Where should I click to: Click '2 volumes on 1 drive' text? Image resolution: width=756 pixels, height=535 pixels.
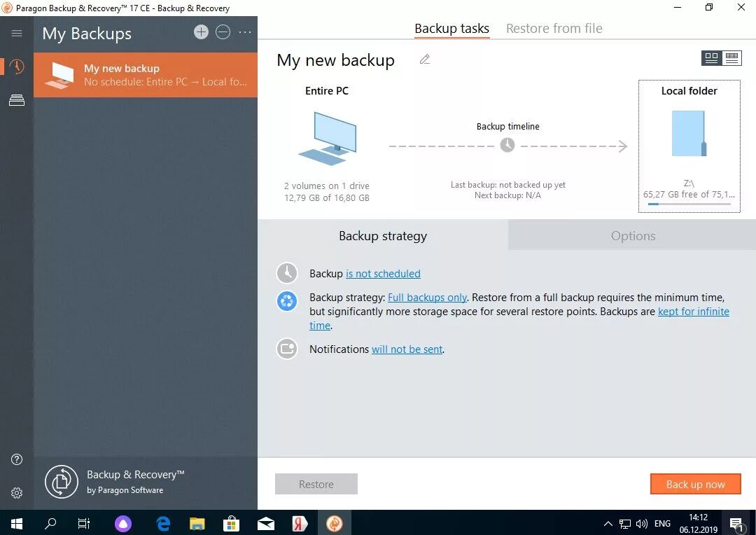pos(327,186)
